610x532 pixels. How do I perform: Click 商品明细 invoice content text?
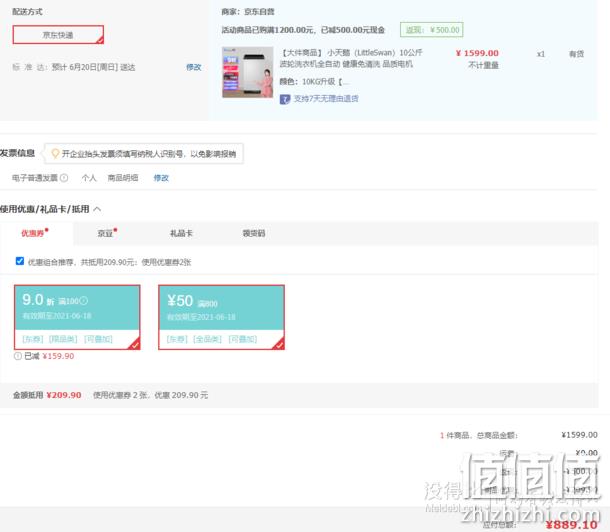pos(123,178)
